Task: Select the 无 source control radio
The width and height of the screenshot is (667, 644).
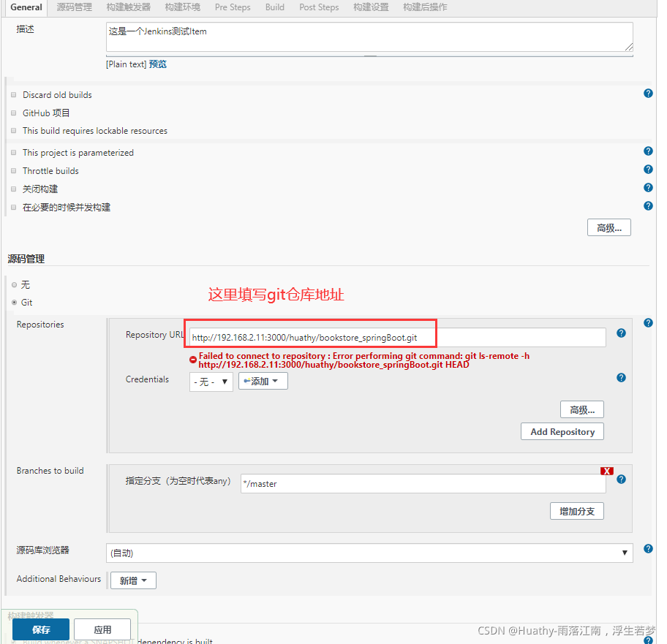Action: [x=14, y=285]
